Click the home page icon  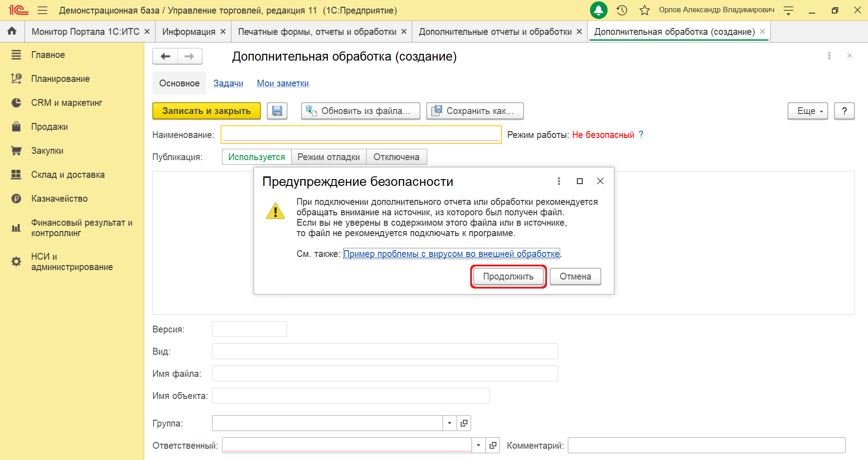[12, 31]
